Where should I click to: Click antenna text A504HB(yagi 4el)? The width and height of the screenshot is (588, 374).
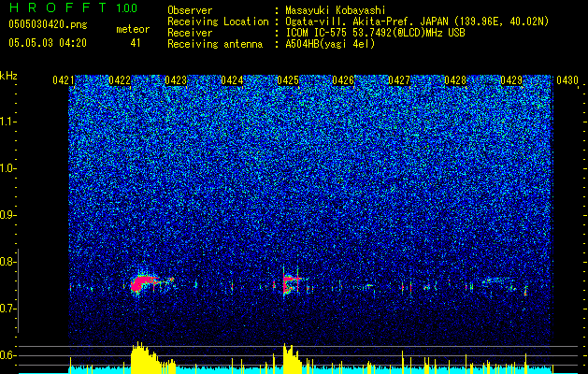pos(330,44)
